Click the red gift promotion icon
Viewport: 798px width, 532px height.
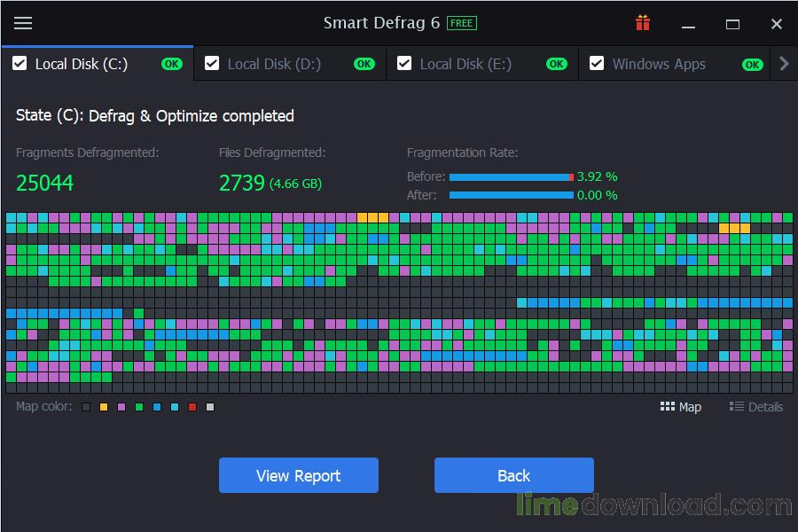point(643,22)
